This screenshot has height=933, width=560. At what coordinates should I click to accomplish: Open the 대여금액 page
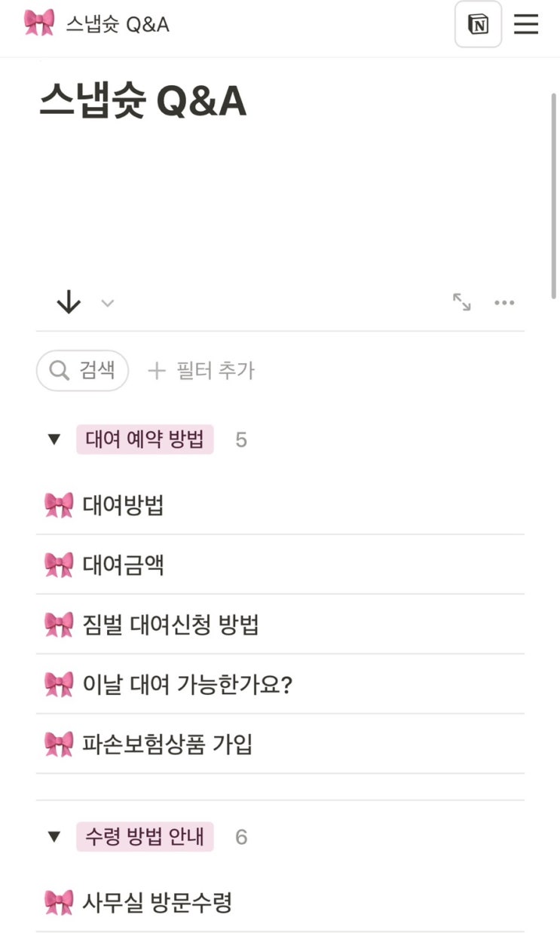(124, 564)
